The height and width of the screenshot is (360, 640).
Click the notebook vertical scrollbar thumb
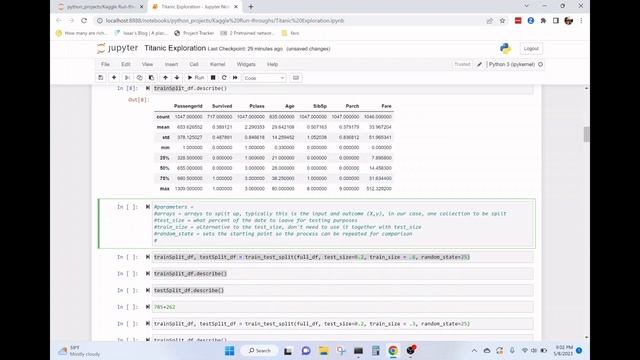pos(587,134)
